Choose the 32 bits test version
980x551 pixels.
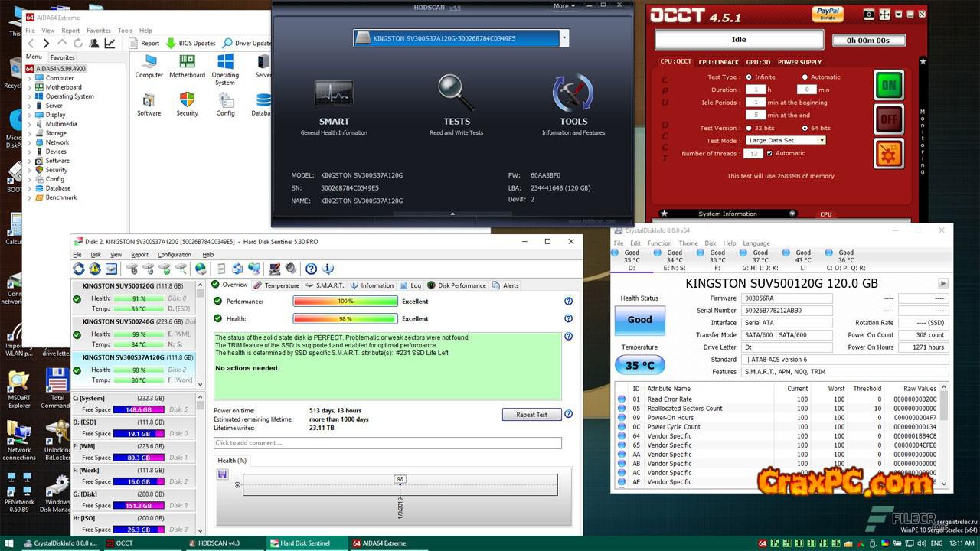749,129
